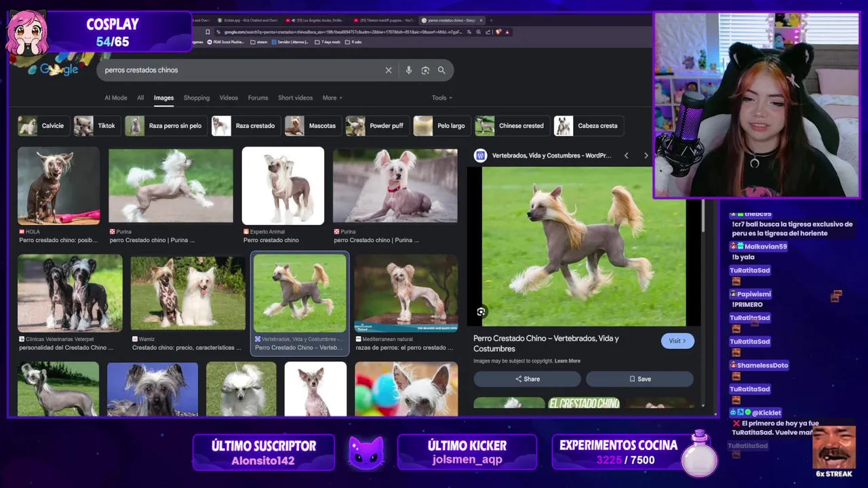Open the Mediterranean natural dog thumbnail
The width and height of the screenshot is (868, 488).
(x=406, y=293)
